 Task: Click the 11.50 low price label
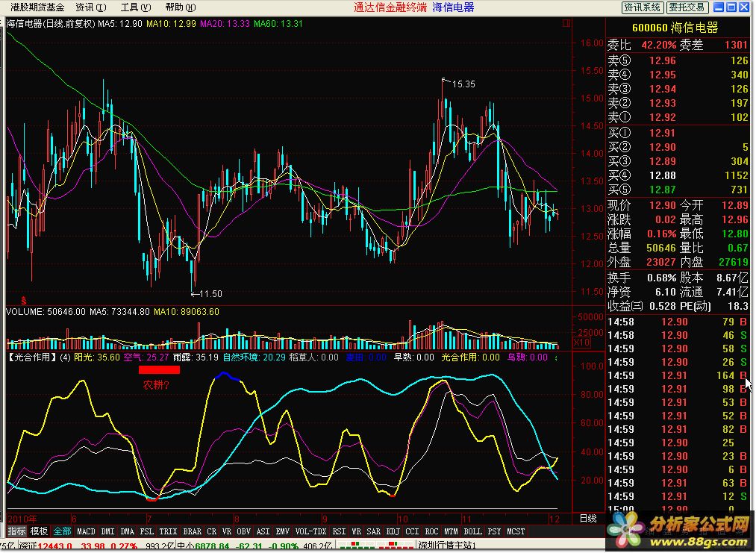pos(210,293)
